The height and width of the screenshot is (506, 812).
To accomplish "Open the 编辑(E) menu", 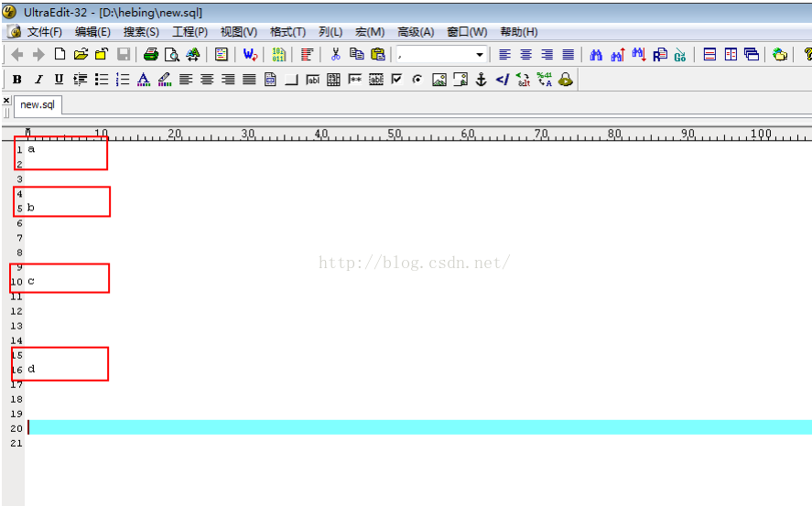I will coord(92,32).
